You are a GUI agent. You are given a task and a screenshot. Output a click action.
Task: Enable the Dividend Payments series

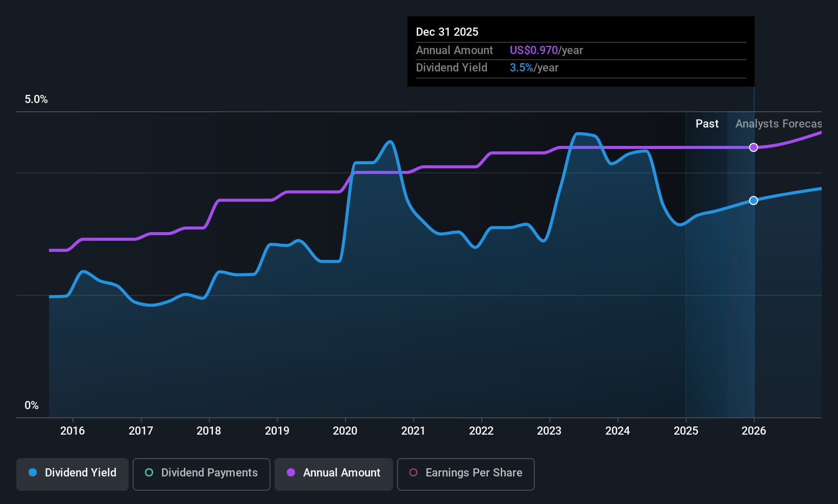click(x=201, y=474)
